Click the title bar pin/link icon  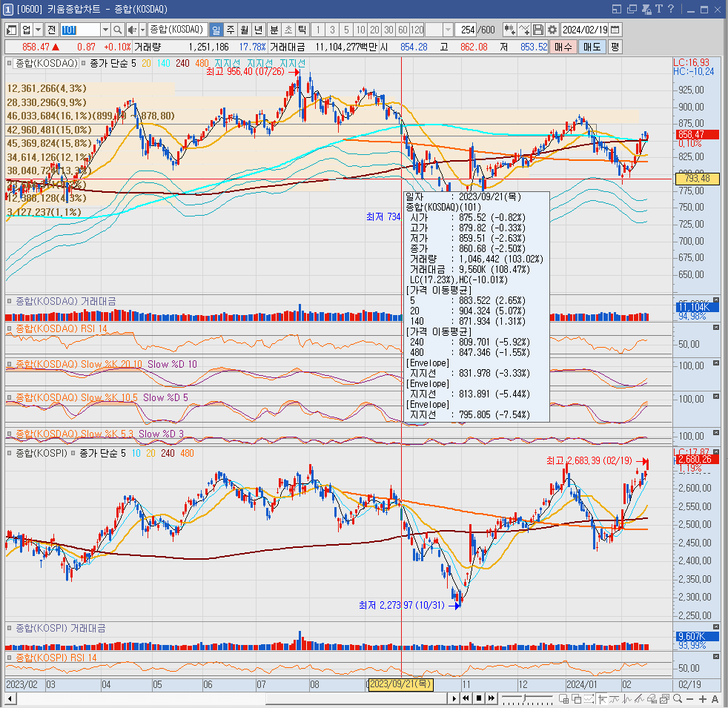click(x=646, y=9)
